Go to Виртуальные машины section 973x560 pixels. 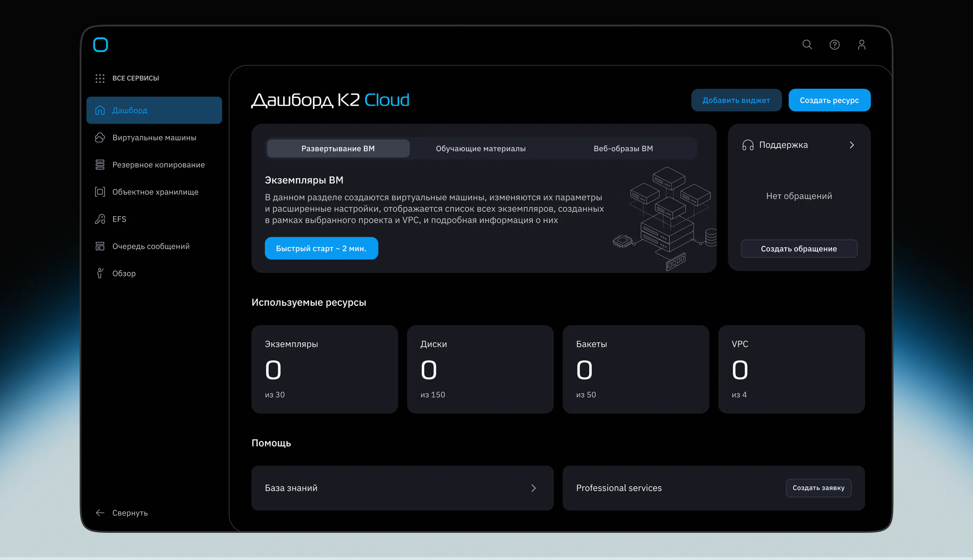click(x=154, y=138)
